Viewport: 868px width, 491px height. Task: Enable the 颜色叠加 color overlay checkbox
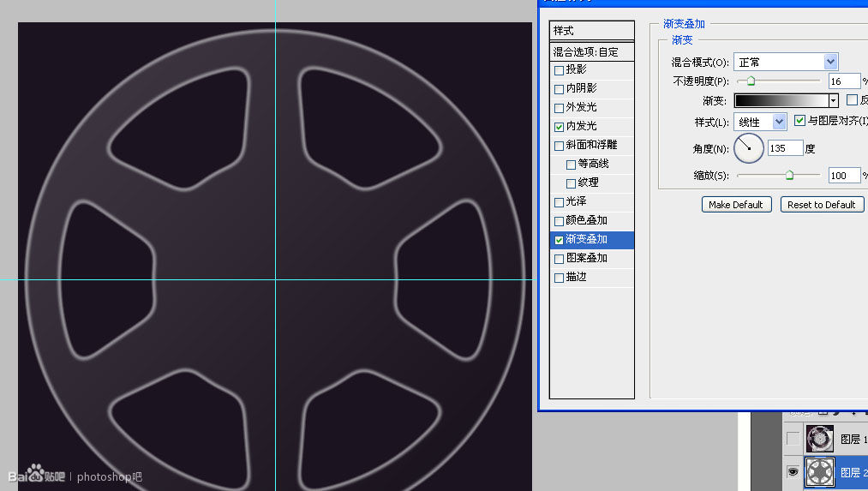pos(560,221)
